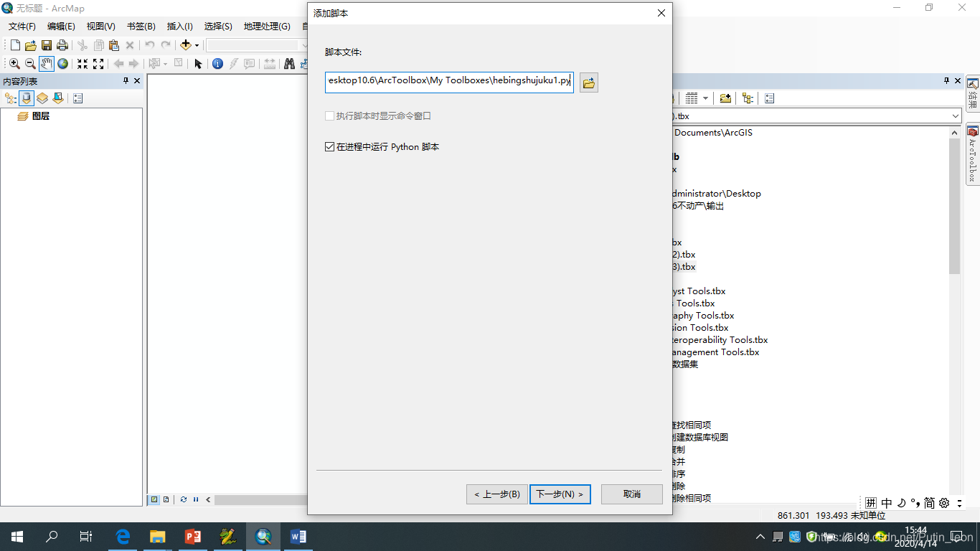980x551 pixels.
Task: Open a map document with the Open icon
Action: click(x=31, y=45)
